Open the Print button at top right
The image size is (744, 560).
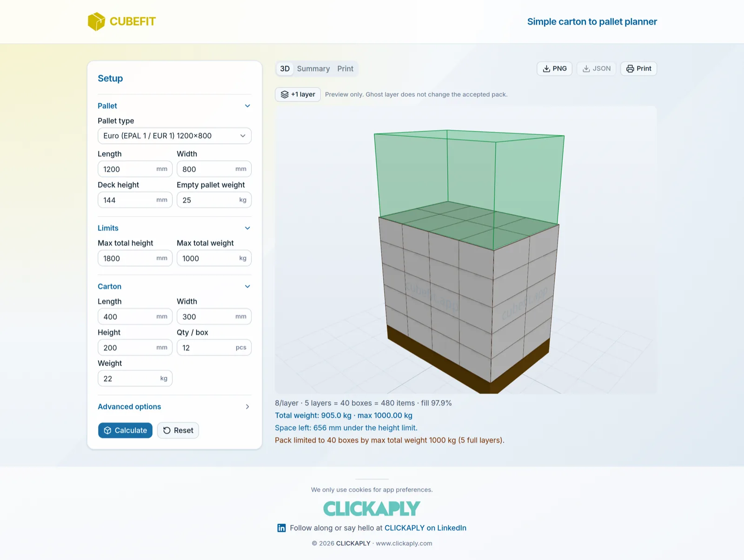tap(638, 69)
